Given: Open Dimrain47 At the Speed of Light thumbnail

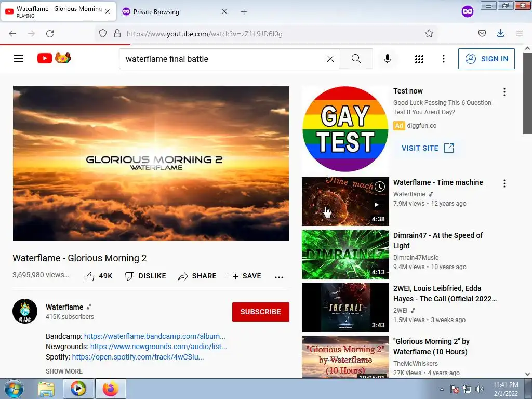Looking at the screenshot, I should click(x=345, y=255).
